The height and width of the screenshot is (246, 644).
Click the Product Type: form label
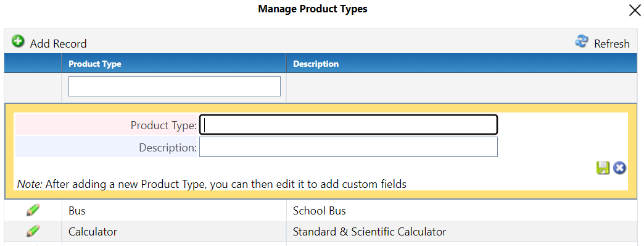click(164, 125)
